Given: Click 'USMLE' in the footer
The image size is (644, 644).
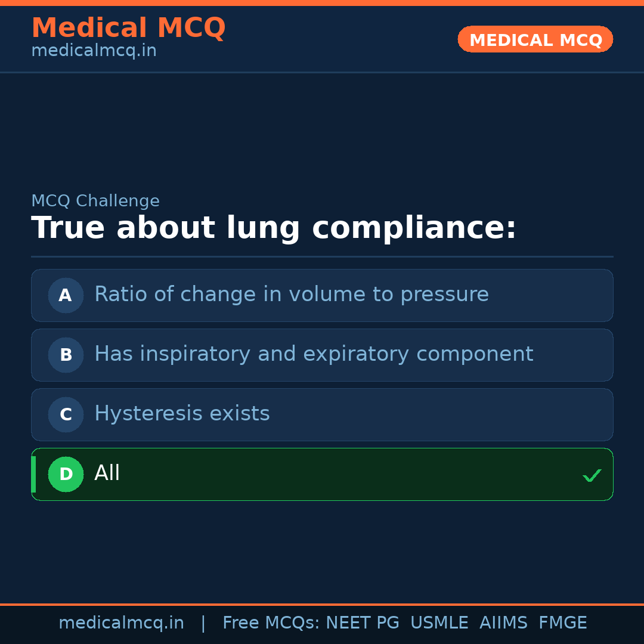Looking at the screenshot, I should tap(439, 623).
